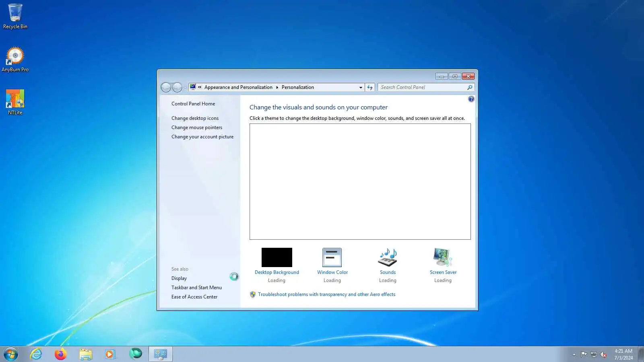Click the Aero troubleshoot shield icon

(x=253, y=294)
